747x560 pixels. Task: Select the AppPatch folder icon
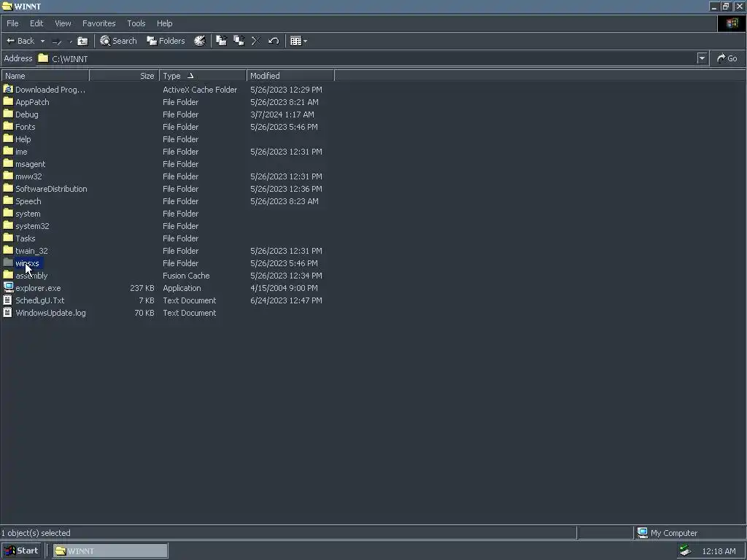click(x=8, y=101)
